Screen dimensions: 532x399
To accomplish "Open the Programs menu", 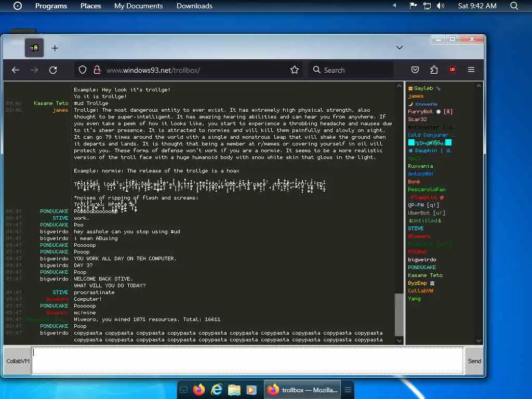I will coord(51,6).
